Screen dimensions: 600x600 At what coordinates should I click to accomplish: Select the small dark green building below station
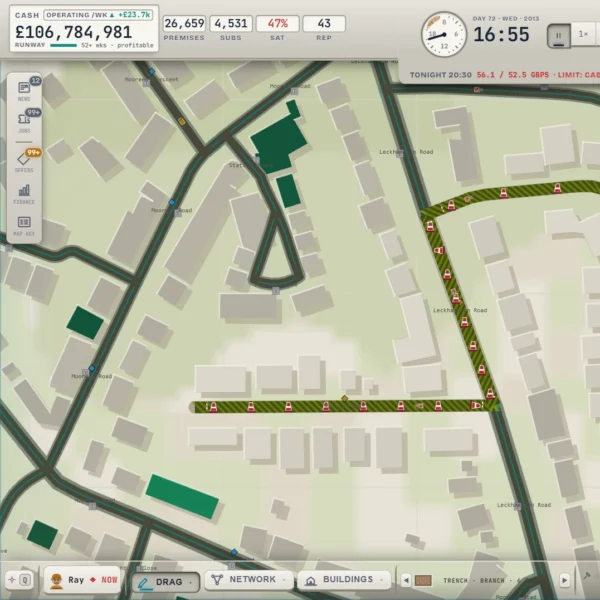pyautogui.click(x=288, y=191)
